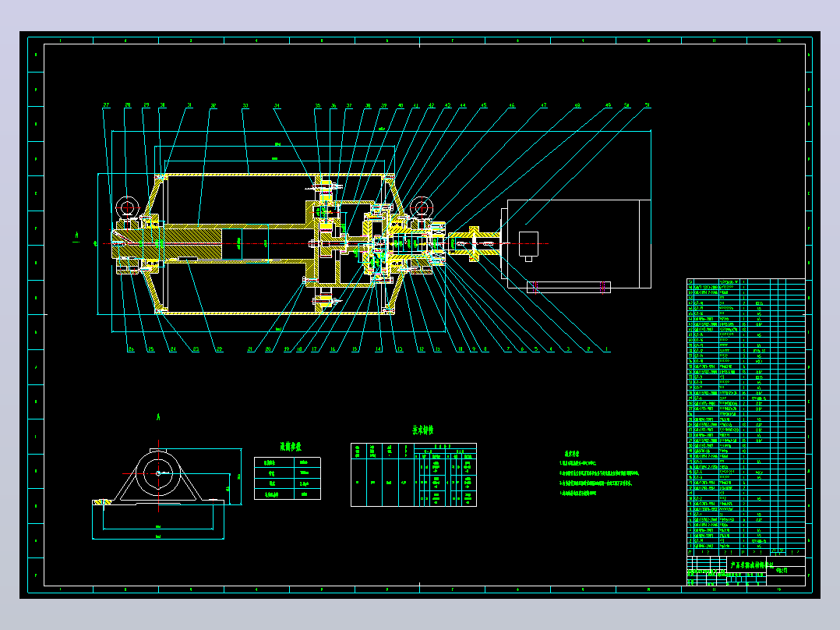840x630 pixels.
Task: Click part callout number 27 above assembly
Action: point(106,105)
